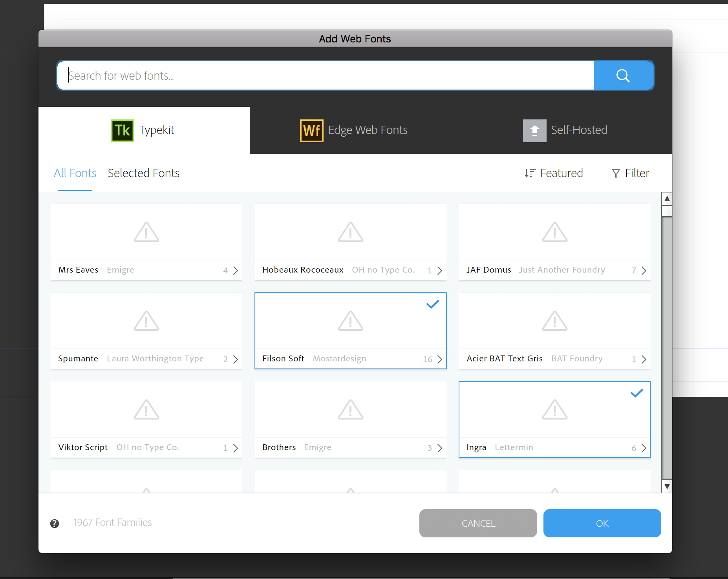Click the warning icon on Mrs Eaves card
Screen dimensions: 728x579
(x=146, y=232)
